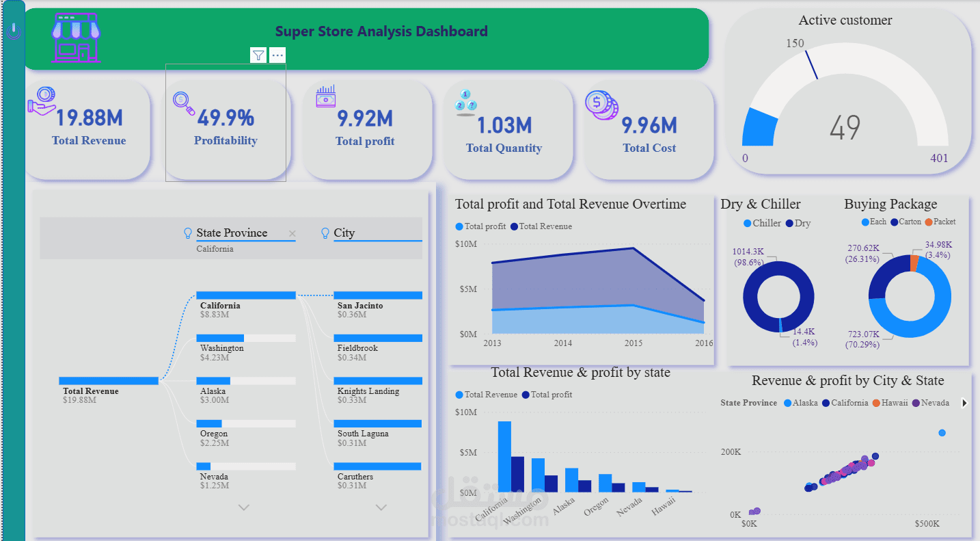Click the Oregon Total Revenue bar in the state chart
Screen dimensions: 980x541
coord(605,484)
